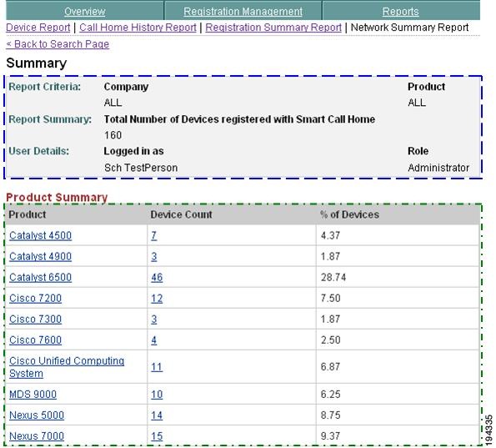Viewport: 496px width, 448px height.
Task: Click device count 7 for Catalyst 4500
Action: [x=153, y=235]
